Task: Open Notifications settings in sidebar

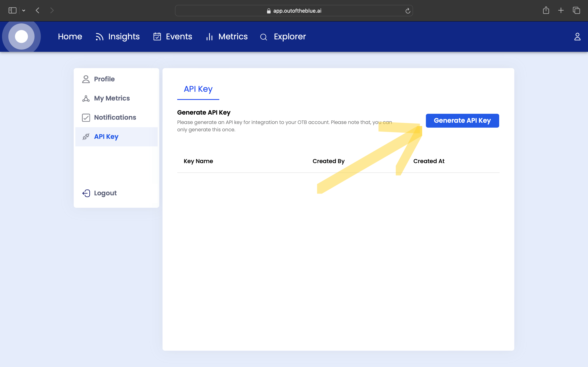Action: click(x=115, y=117)
